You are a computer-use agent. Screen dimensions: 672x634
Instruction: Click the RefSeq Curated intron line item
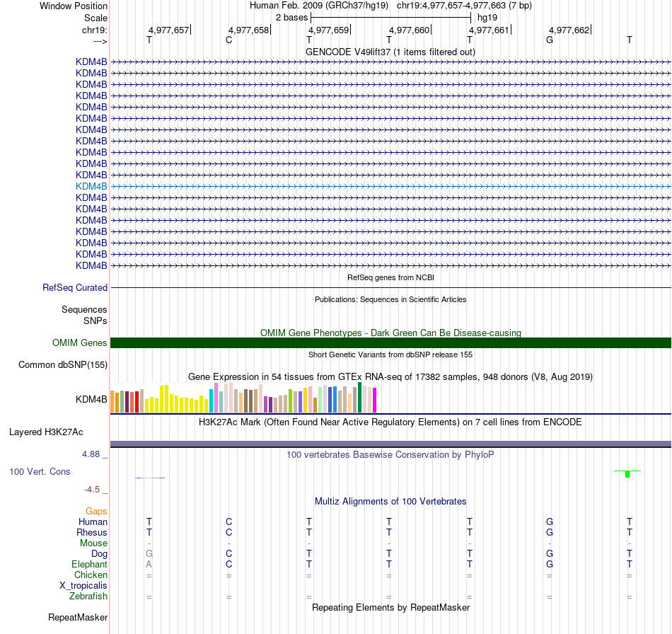[x=390, y=288]
